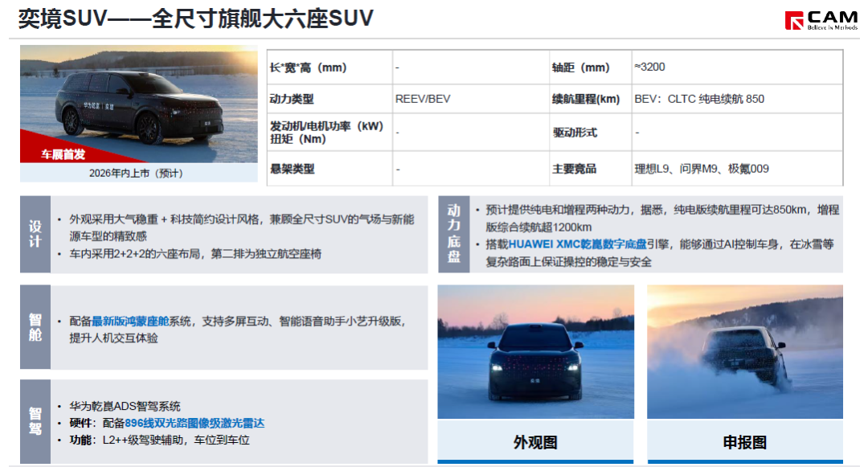Image resolution: width=868 pixels, height=467 pixels.
Task: Select the caption 2026年内上市（预计）
Action: (x=136, y=173)
